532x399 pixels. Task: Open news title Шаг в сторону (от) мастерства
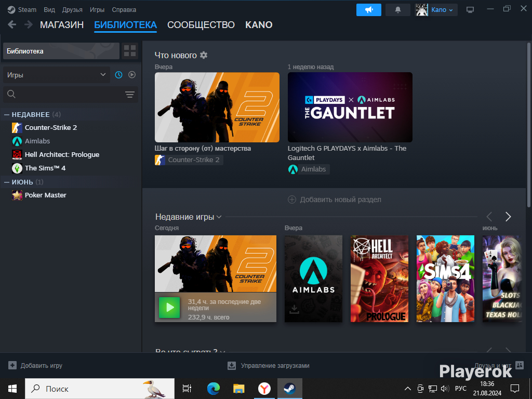click(203, 148)
